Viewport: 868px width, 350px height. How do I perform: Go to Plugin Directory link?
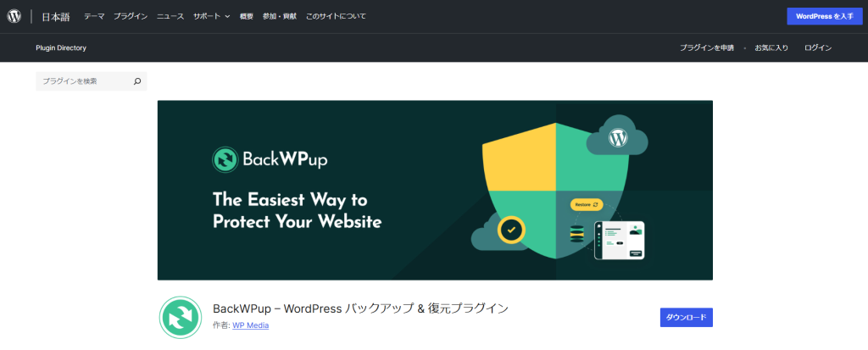61,48
